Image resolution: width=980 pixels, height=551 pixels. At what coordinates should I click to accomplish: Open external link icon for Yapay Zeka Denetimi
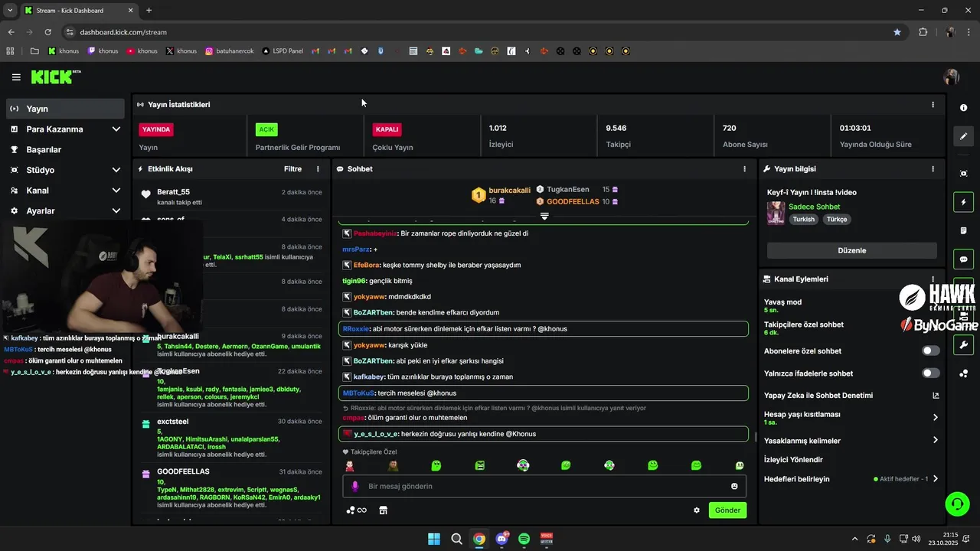click(x=935, y=396)
